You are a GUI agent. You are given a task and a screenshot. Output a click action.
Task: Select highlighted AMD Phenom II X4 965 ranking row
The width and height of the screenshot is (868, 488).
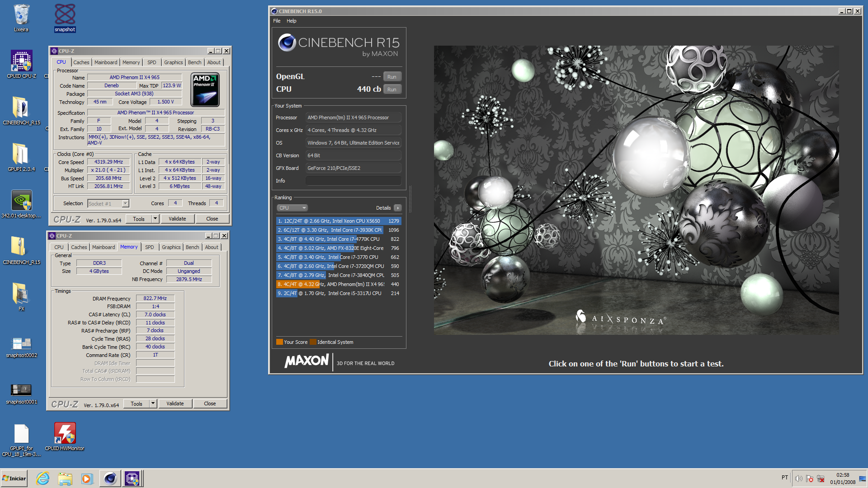(339, 284)
